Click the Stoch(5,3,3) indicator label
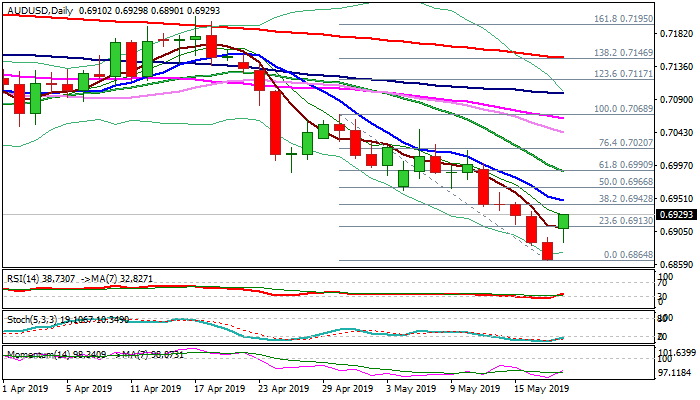The image size is (700, 400). click(x=27, y=320)
